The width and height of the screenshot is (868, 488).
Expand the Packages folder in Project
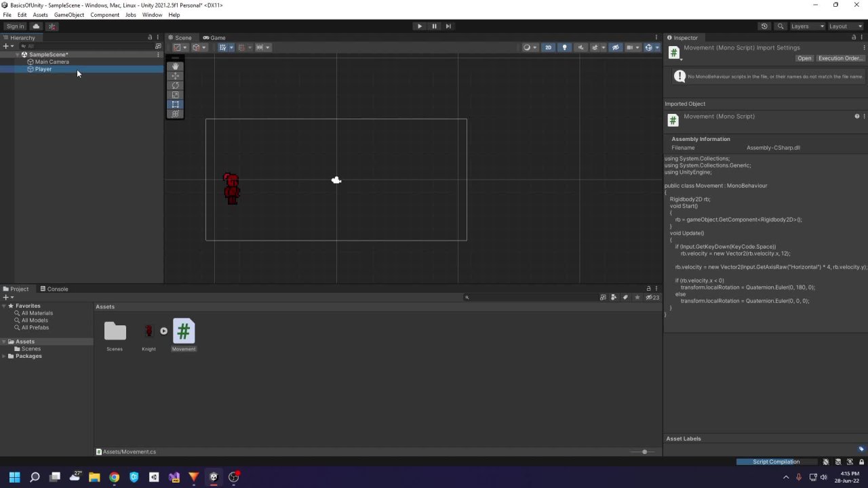point(5,357)
